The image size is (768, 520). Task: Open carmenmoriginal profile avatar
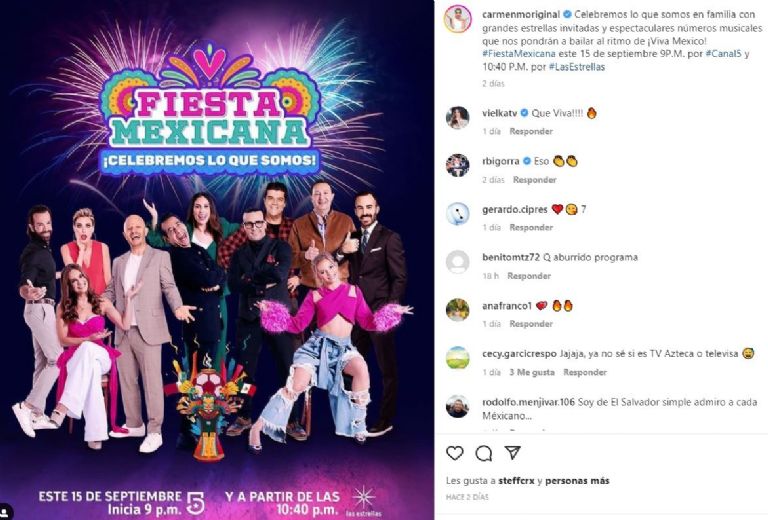[457, 20]
